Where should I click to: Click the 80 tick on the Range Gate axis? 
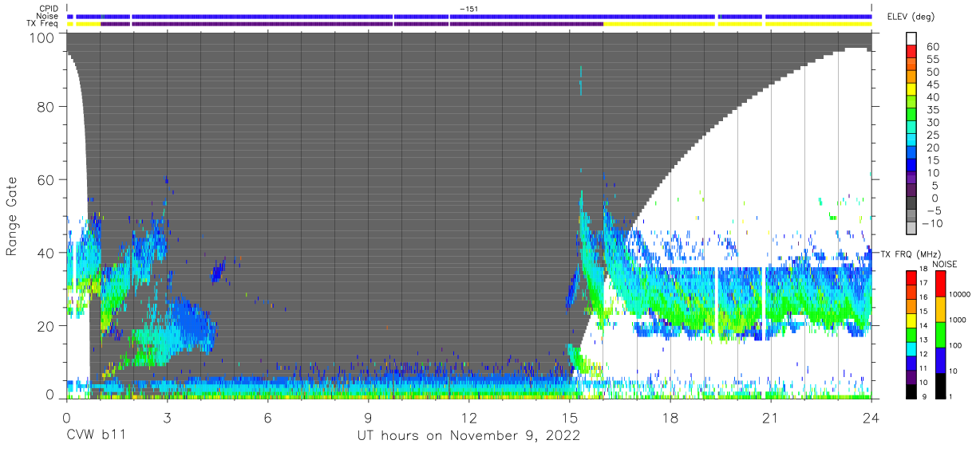pyautogui.click(x=47, y=108)
